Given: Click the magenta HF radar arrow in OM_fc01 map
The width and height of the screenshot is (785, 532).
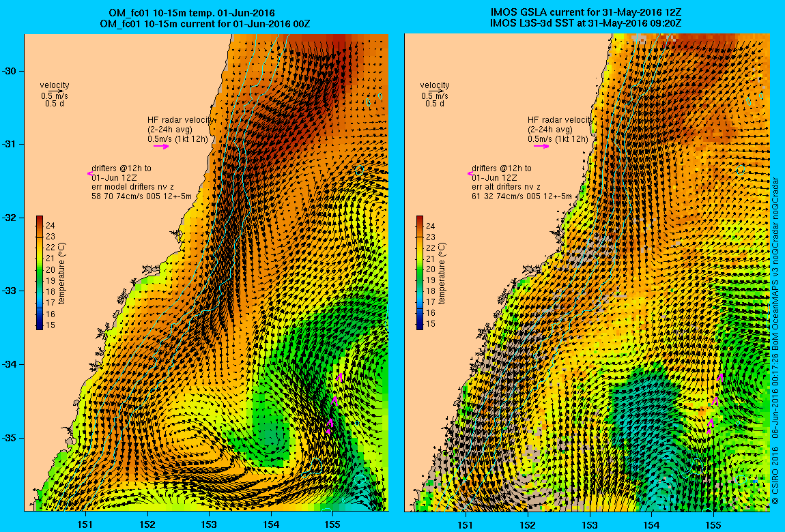Looking at the screenshot, I should click(x=161, y=147).
